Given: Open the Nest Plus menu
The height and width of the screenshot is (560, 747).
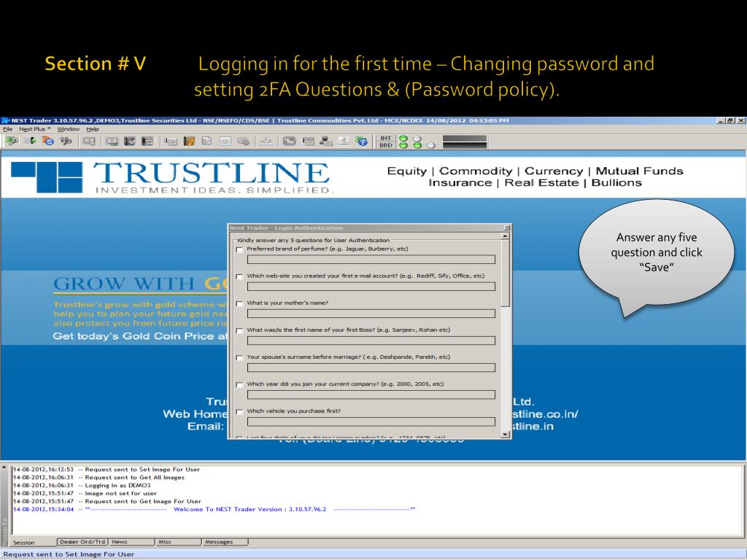Looking at the screenshot, I should pos(34,129).
